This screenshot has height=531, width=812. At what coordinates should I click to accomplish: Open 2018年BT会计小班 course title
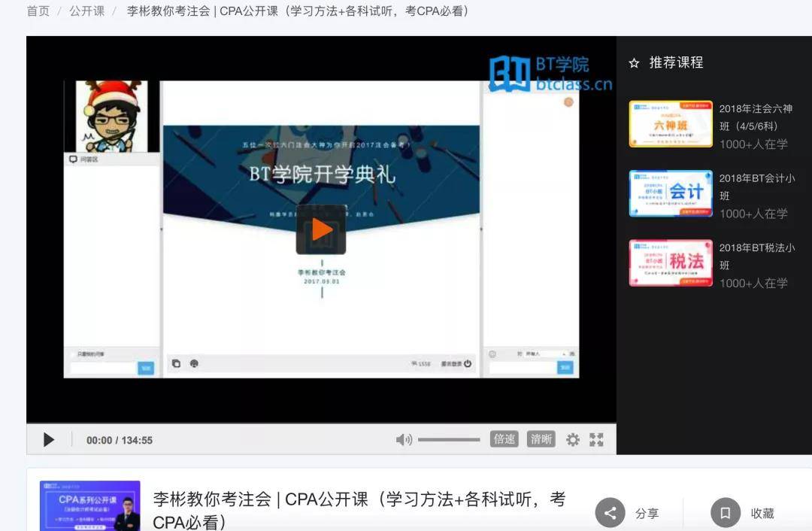(756, 187)
